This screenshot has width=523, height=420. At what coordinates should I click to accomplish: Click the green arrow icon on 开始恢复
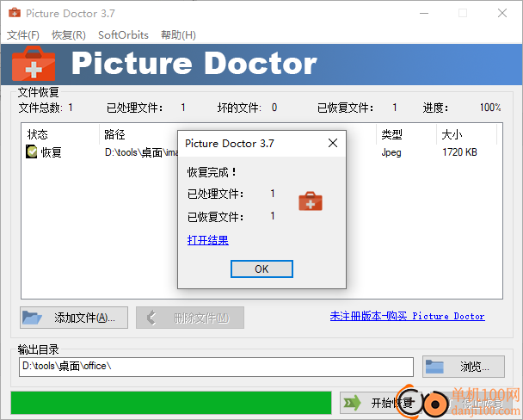(x=353, y=403)
